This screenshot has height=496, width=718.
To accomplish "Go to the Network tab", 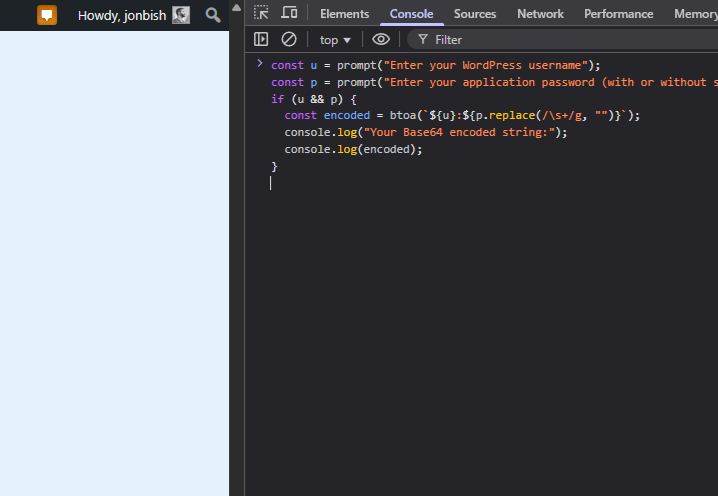I will click(x=540, y=14).
